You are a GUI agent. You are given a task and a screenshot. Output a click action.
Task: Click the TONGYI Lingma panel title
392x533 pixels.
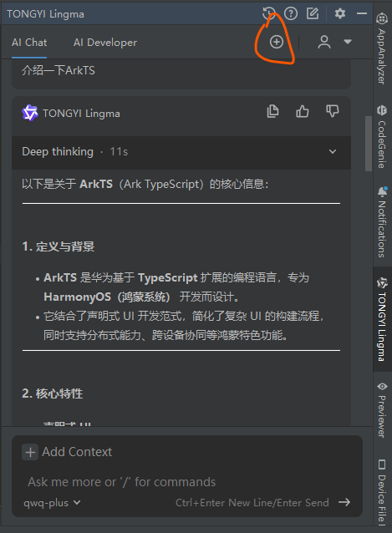tap(46, 14)
